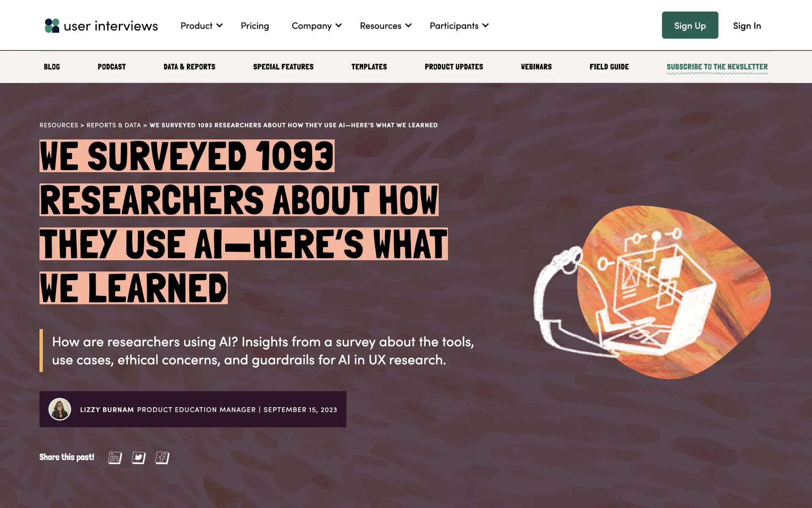This screenshot has height=508, width=812.
Task: Click the green Sign Up button
Action: tap(690, 25)
